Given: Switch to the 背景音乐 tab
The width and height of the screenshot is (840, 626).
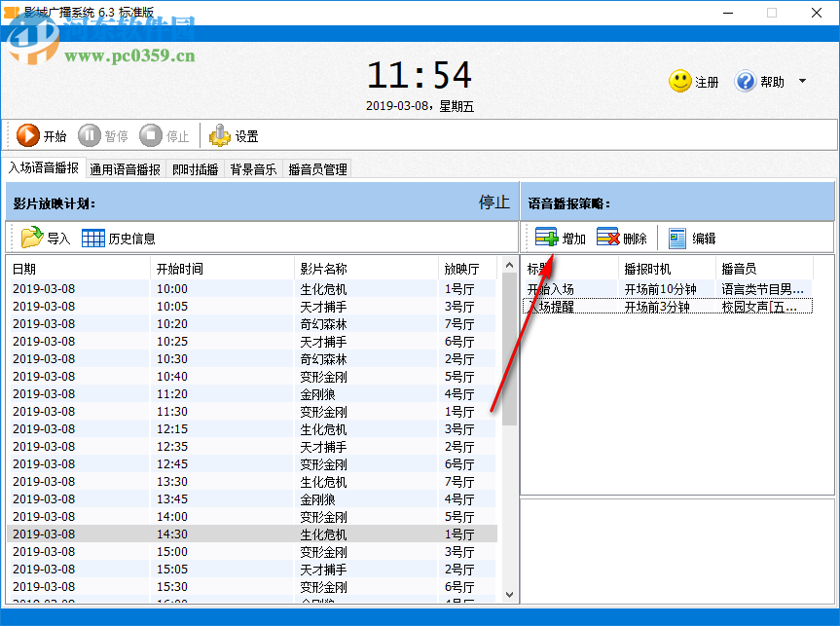Looking at the screenshot, I should 254,168.
